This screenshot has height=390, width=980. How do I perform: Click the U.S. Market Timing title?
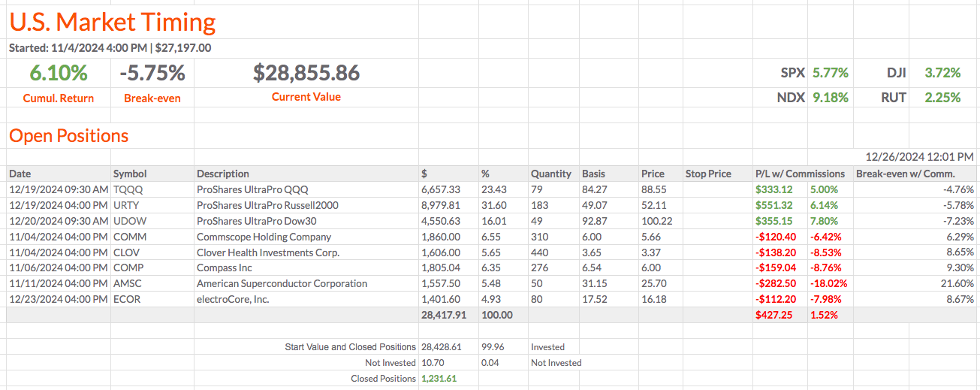[x=112, y=23]
